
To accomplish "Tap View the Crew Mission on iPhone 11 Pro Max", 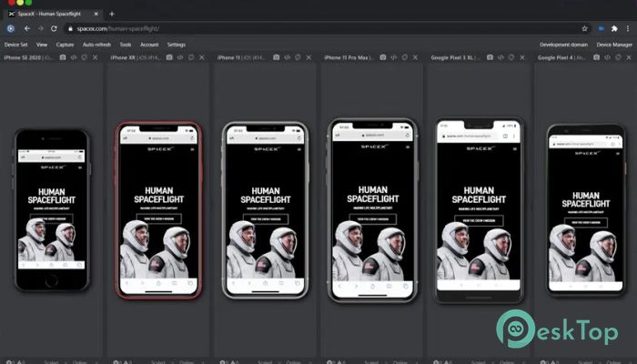I will [x=372, y=219].
